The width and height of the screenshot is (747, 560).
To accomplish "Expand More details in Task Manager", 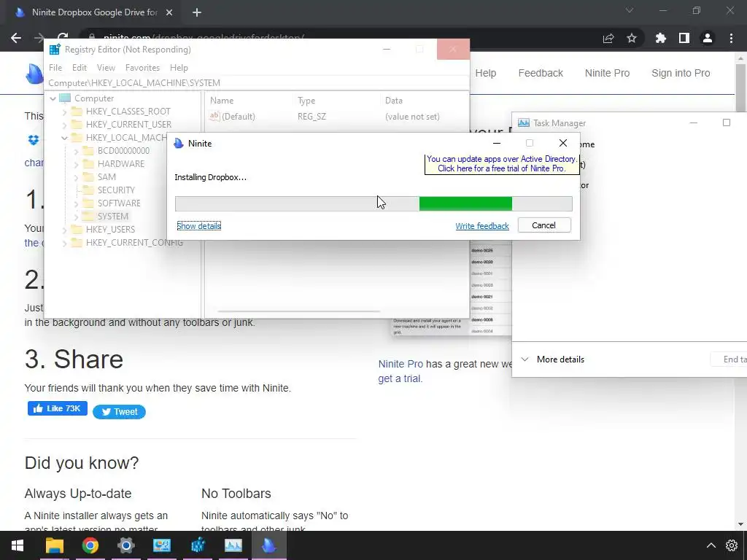I will (553, 359).
